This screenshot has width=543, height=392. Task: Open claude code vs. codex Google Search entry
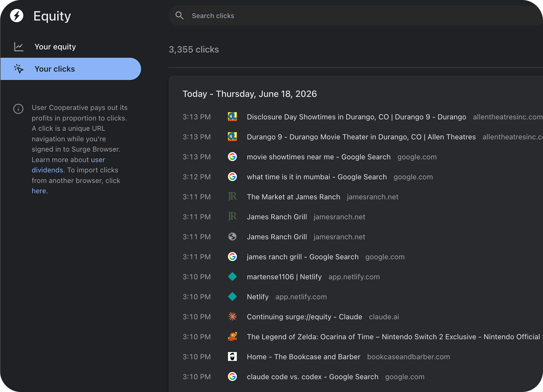tap(313, 377)
